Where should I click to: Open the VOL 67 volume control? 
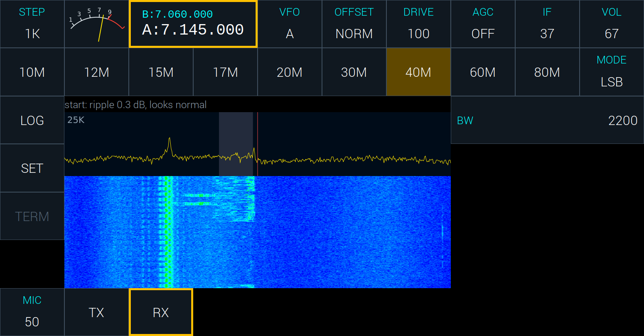[612, 24]
